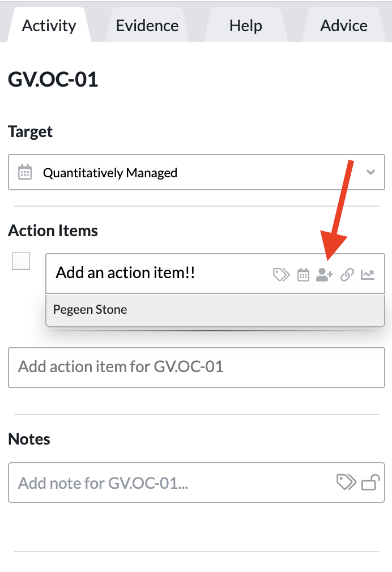The image size is (392, 572).
Task: Open the Quantitatively Managed target selector
Action: (197, 172)
